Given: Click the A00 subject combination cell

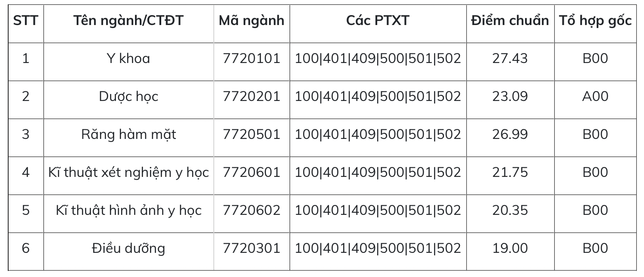Looking at the screenshot, I should point(595,96).
